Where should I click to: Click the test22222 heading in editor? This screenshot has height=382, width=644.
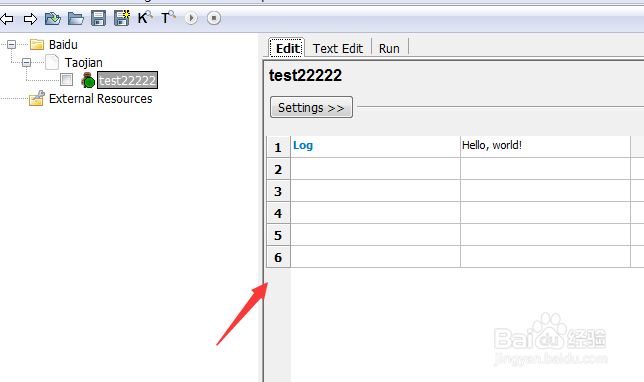(x=305, y=75)
